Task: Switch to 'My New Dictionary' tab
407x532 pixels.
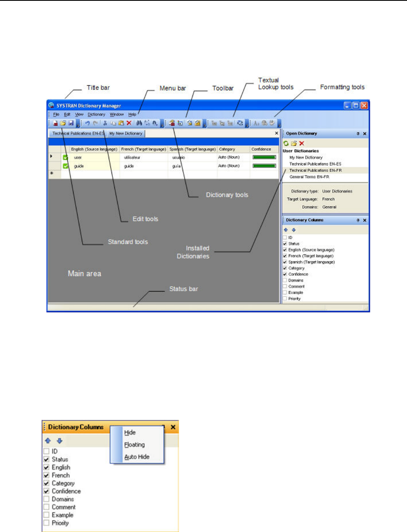Action: click(126, 134)
